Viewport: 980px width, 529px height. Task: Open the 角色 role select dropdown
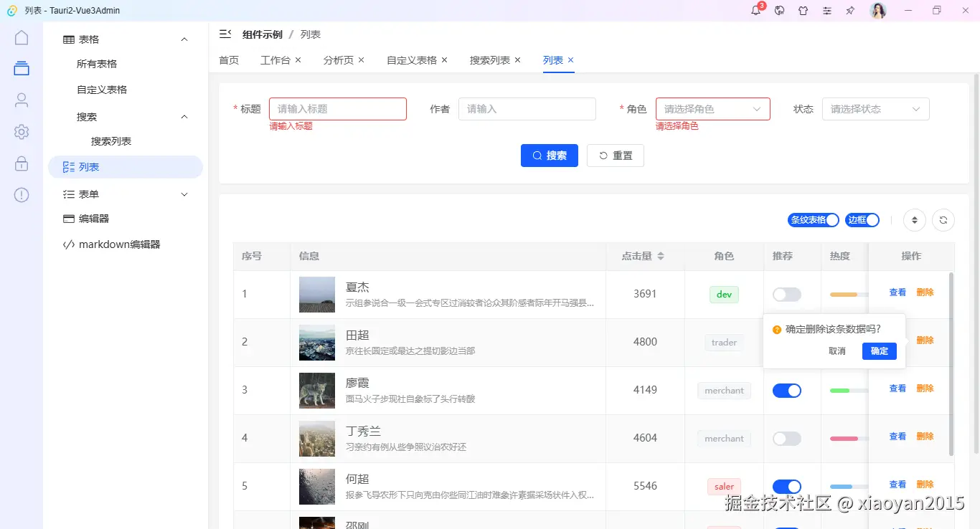point(712,108)
